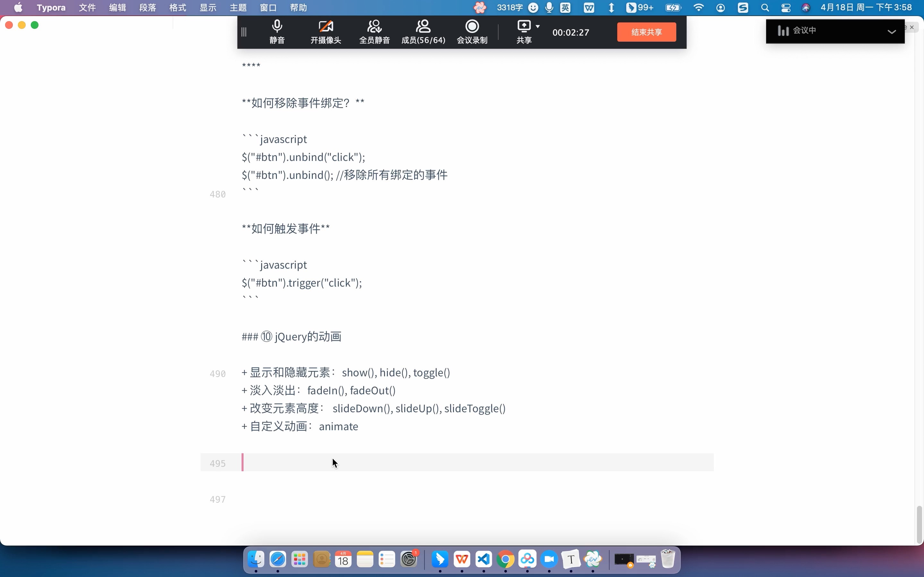
Task: Open the 帮助 menu
Action: (298, 7)
